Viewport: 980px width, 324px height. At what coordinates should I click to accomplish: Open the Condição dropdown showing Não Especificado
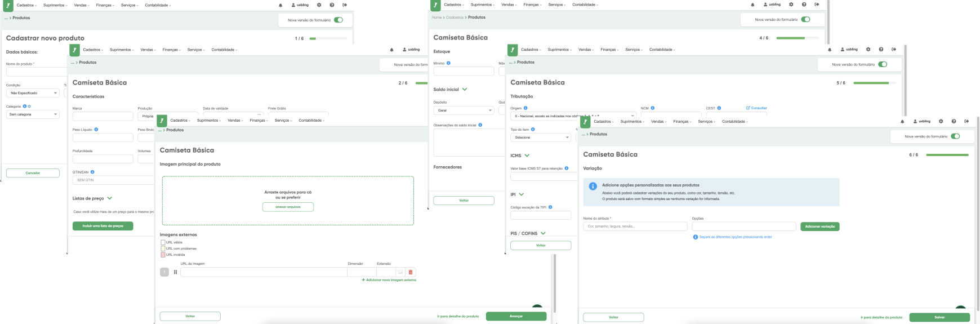coord(33,93)
